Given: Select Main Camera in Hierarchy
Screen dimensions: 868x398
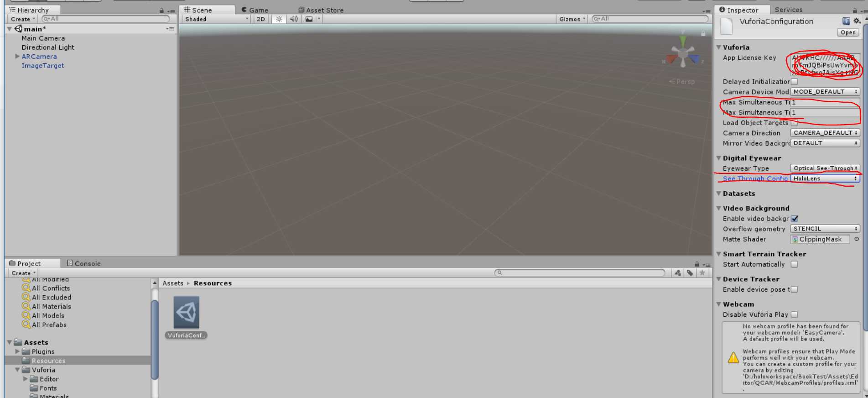Looking at the screenshot, I should coord(43,38).
